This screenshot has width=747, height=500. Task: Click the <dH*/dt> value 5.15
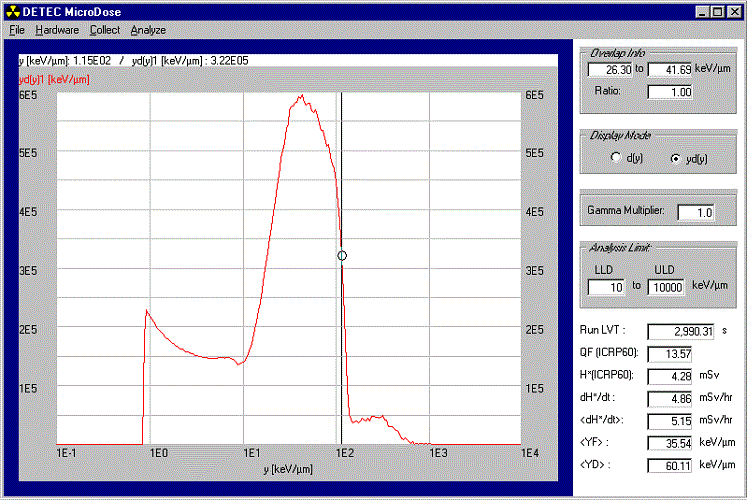pyautogui.click(x=670, y=421)
